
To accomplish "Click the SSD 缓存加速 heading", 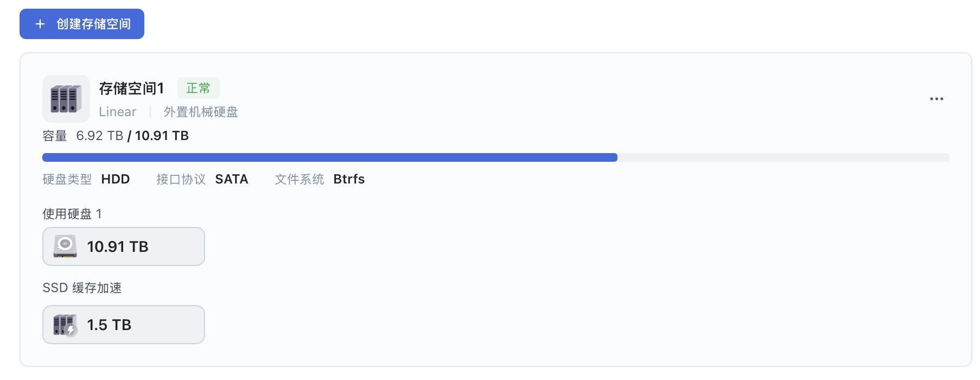I will [82, 288].
